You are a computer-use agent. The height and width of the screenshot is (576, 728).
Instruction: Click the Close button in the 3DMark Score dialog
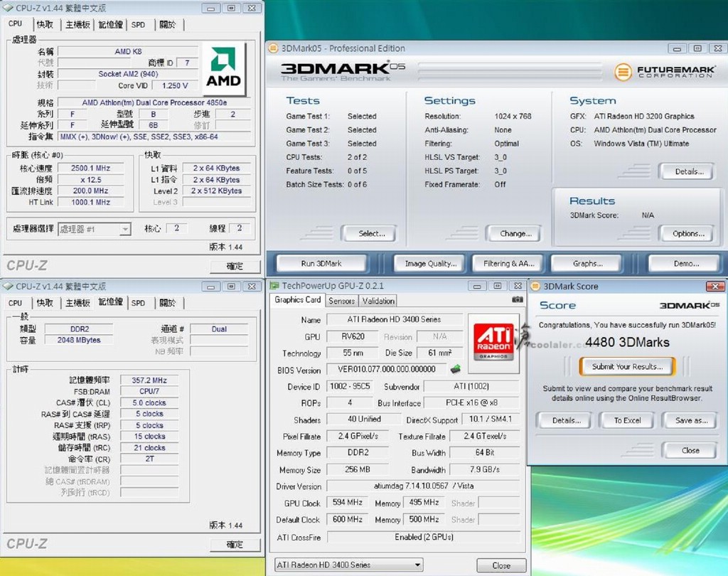690,450
